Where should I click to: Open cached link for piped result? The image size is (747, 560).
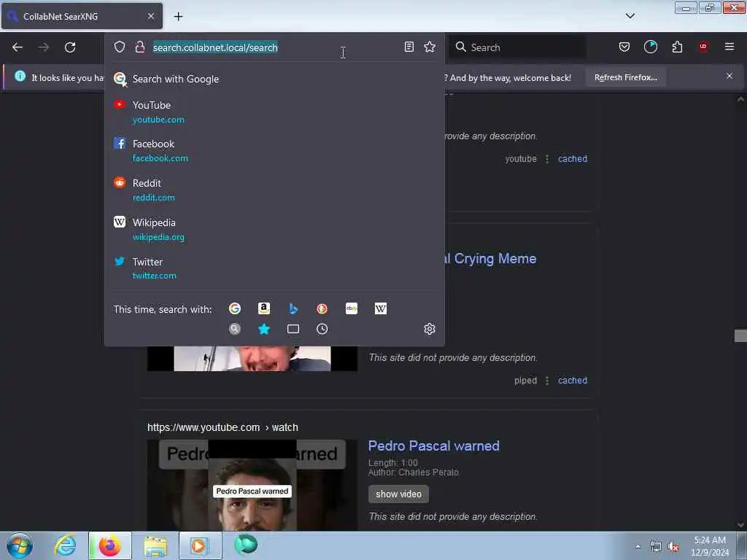click(x=572, y=381)
